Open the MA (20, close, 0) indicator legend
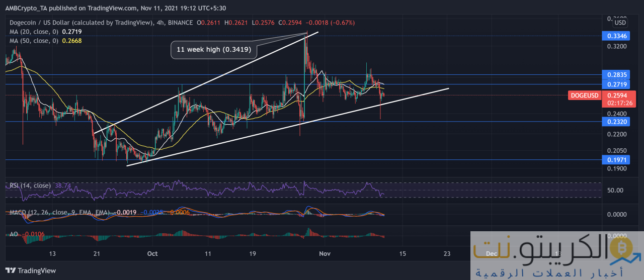Viewport: 644px width, 280px height. pos(34,31)
